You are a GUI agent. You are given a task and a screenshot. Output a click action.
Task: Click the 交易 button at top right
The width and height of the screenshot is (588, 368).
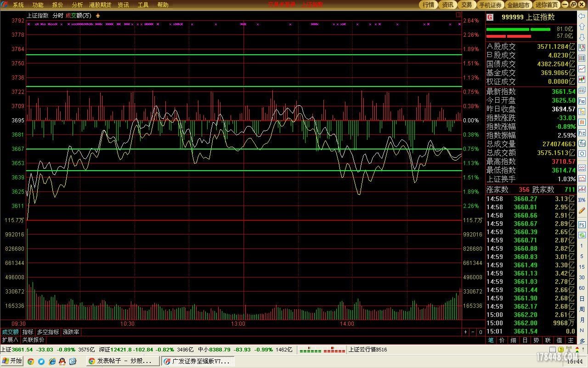coord(466,5)
